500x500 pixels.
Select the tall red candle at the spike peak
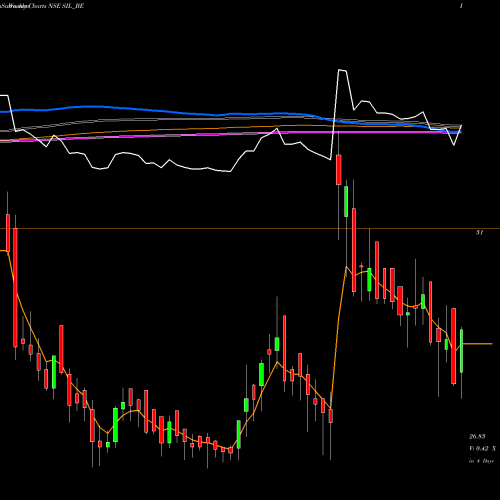(x=339, y=169)
